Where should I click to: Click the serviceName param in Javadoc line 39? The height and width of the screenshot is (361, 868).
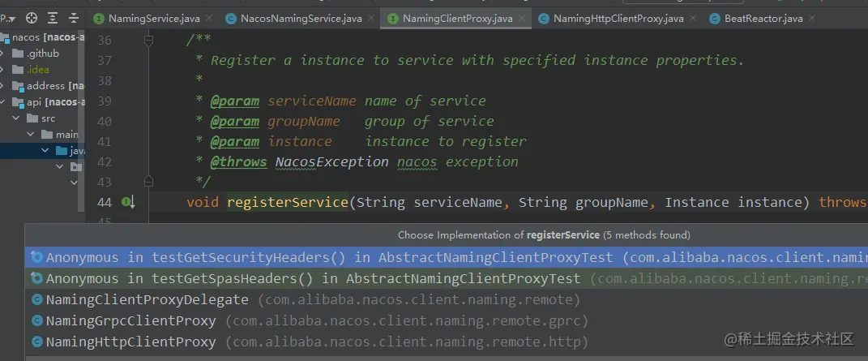(x=312, y=101)
